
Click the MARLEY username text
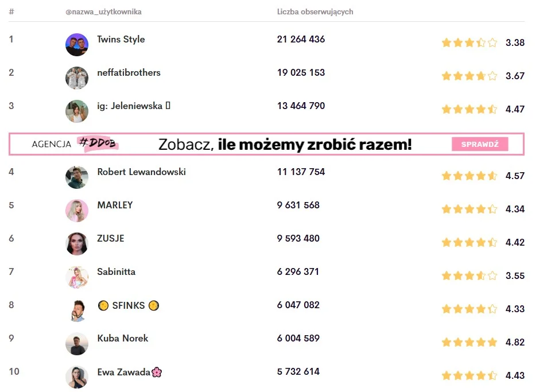point(115,205)
